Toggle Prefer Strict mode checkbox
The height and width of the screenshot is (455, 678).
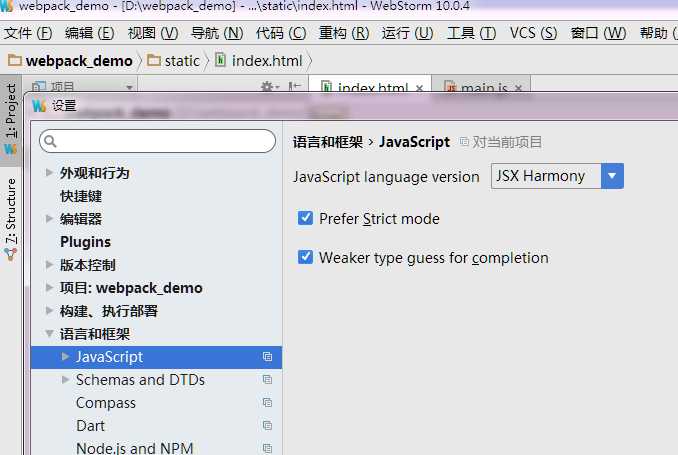click(305, 218)
